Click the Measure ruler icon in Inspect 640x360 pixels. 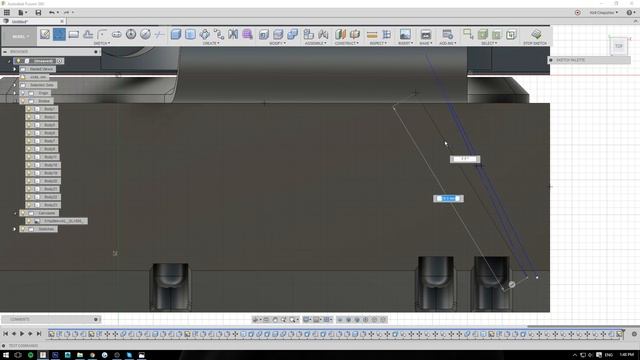point(372,35)
